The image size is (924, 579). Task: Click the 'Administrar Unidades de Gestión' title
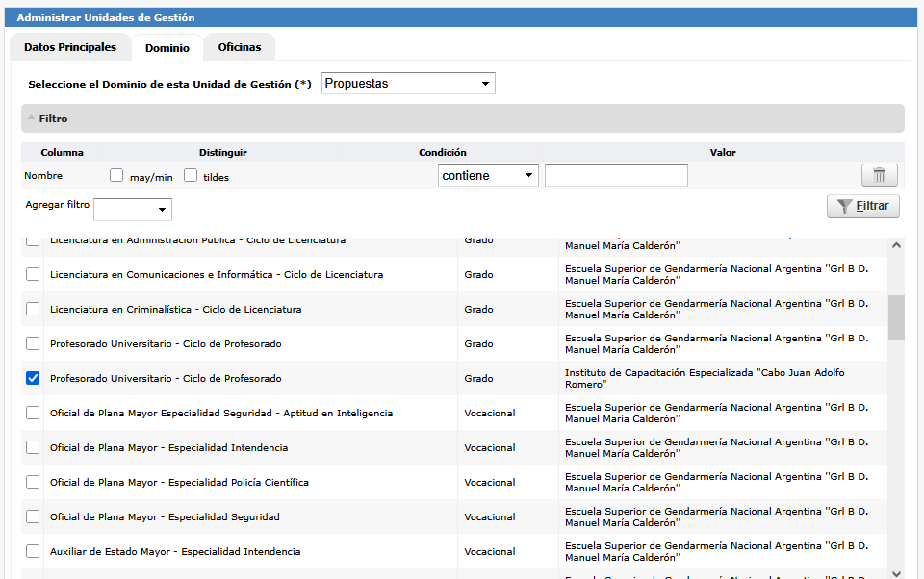pyautogui.click(x=106, y=17)
